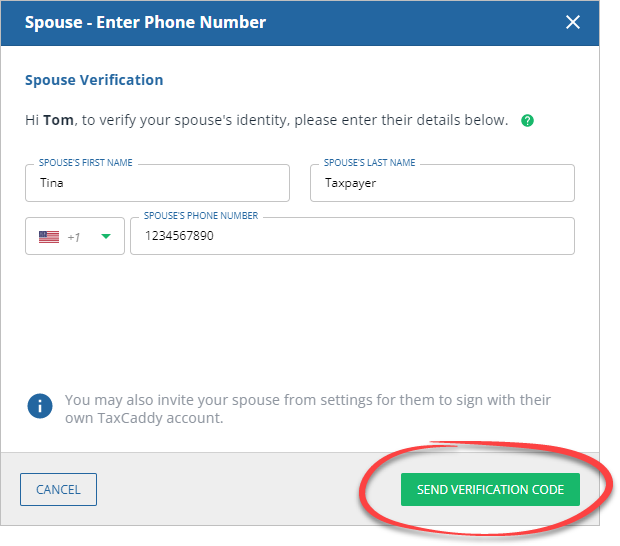The height and width of the screenshot is (546, 620).
Task: Click the dialog title bar text
Action: click(145, 22)
